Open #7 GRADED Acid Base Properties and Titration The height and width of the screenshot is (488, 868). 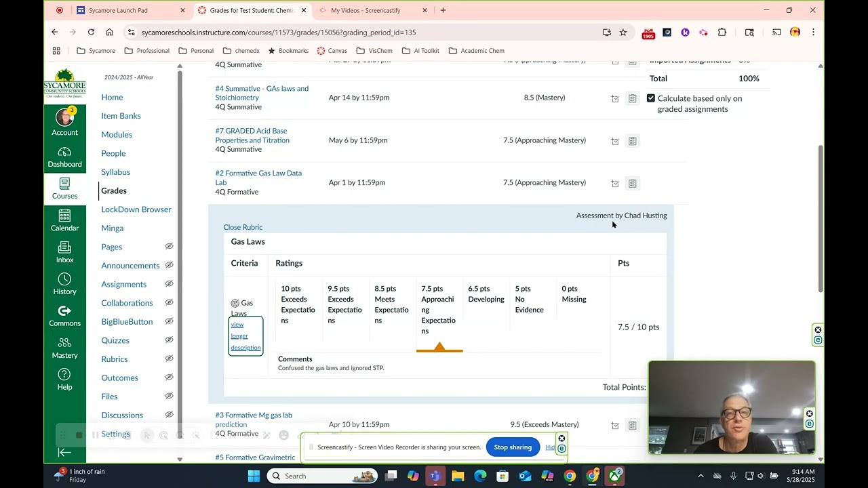click(x=252, y=136)
